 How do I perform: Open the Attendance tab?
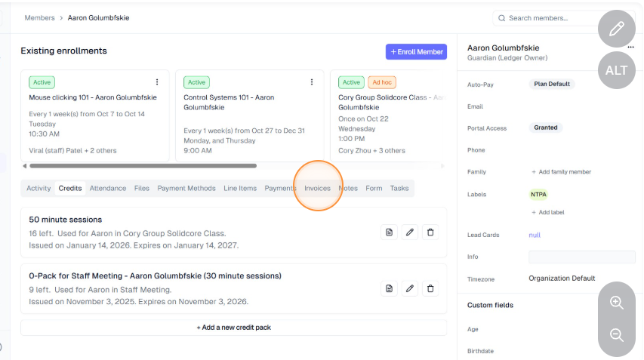click(108, 188)
